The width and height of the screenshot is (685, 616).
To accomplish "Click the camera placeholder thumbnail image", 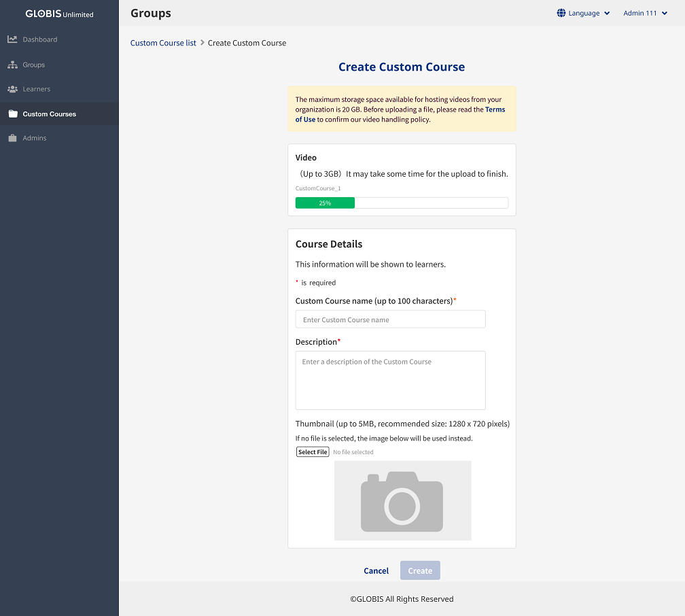I will (x=402, y=499).
